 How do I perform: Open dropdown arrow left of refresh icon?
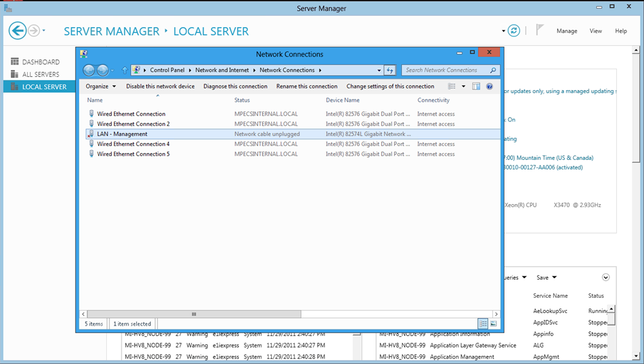pyautogui.click(x=504, y=31)
